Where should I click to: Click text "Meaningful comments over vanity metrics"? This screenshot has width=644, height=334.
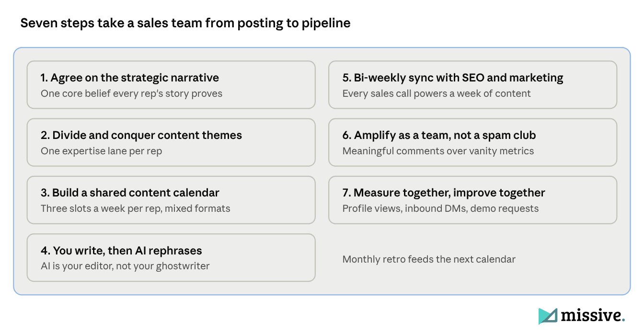pyautogui.click(x=438, y=151)
